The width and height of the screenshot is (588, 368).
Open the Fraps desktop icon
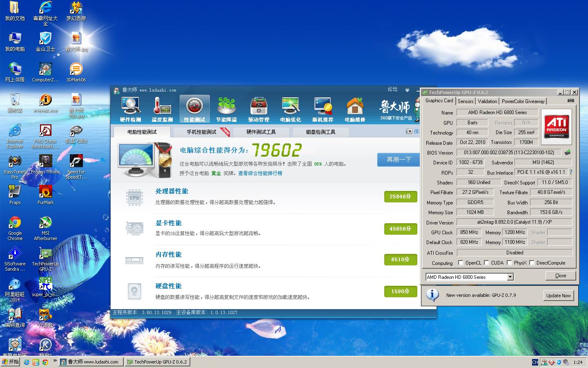[x=15, y=194]
